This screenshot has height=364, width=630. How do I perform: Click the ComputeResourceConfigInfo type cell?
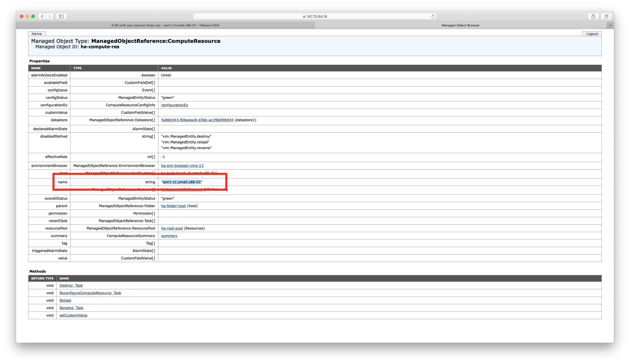click(x=130, y=105)
